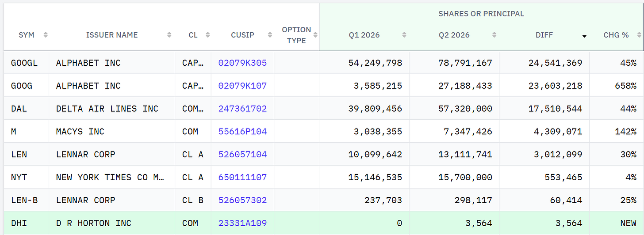Click the CL B class cell
Screen dimensions: 644x235
coord(193,200)
